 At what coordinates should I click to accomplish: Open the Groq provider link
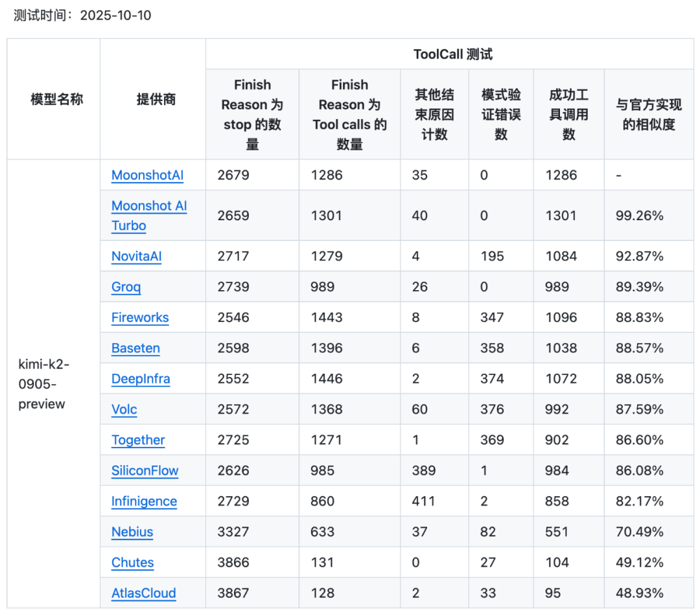point(126,287)
